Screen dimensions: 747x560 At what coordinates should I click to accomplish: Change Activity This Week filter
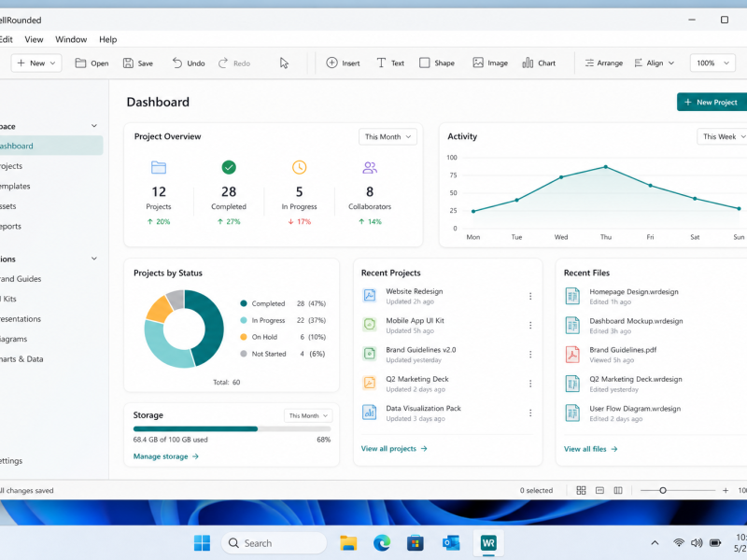click(x=722, y=136)
